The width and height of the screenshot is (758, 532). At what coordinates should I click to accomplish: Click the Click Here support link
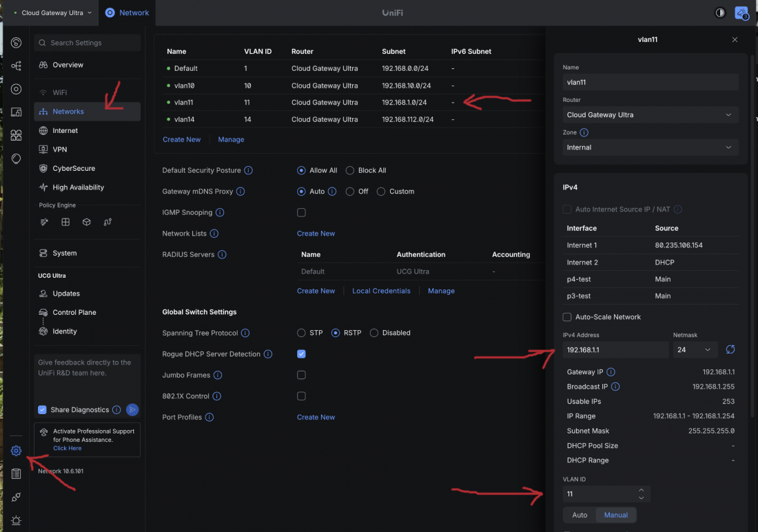(x=68, y=449)
